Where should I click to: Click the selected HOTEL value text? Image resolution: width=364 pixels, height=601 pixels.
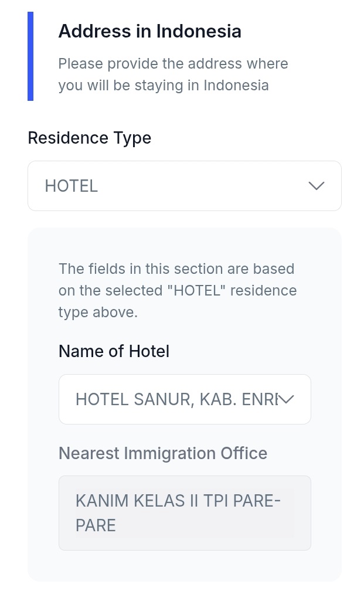pos(71,186)
